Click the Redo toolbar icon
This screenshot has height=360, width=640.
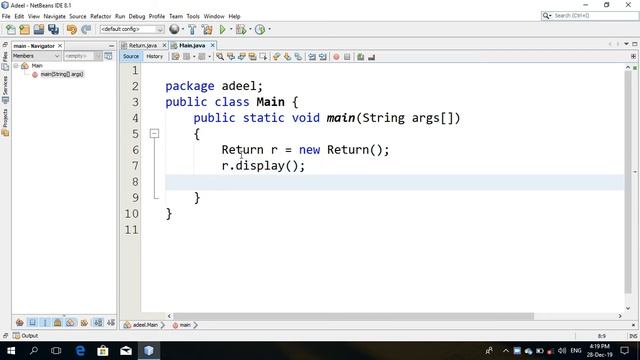(86, 29)
